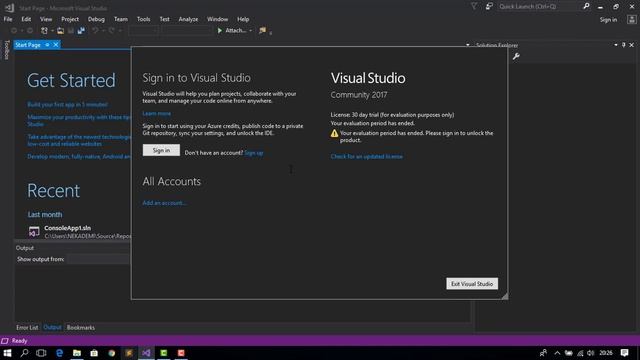This screenshot has width=640, height=360.
Task: Open the Action Center notification icon
Action: coord(624,353)
